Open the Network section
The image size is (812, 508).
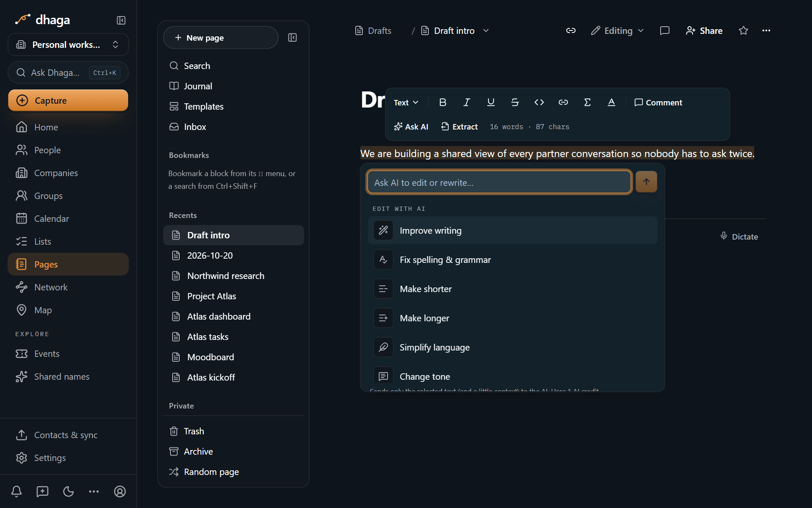tap(68, 287)
